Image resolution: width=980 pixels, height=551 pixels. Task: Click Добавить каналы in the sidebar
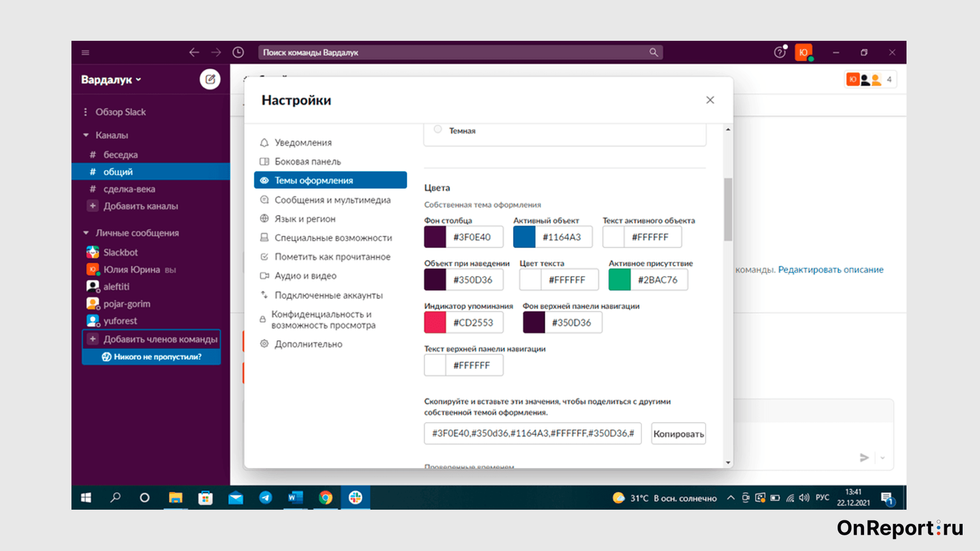pos(140,206)
